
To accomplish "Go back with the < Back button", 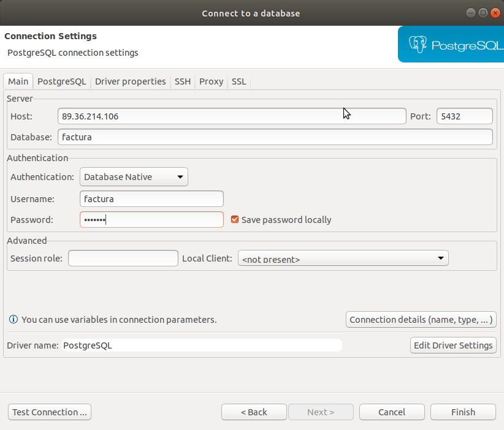I will (254, 412).
